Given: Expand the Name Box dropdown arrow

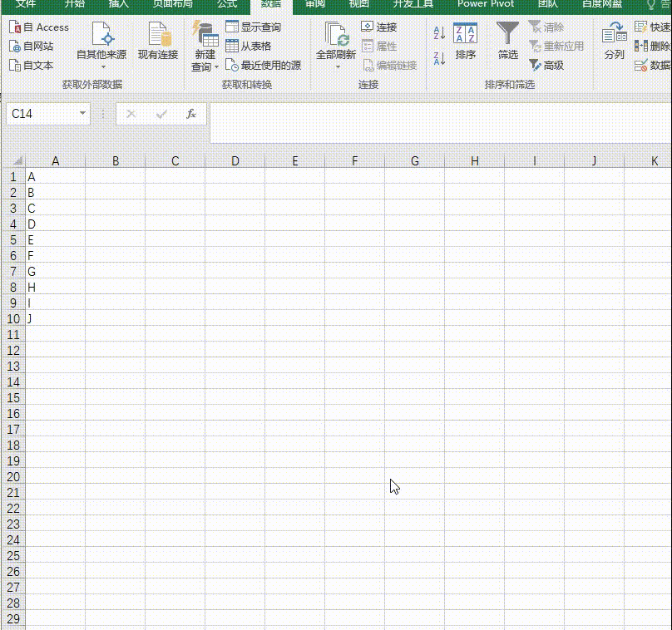Looking at the screenshot, I should pos(82,113).
